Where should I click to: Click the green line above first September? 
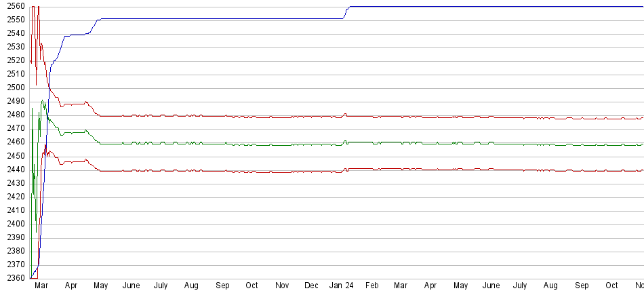222,144
